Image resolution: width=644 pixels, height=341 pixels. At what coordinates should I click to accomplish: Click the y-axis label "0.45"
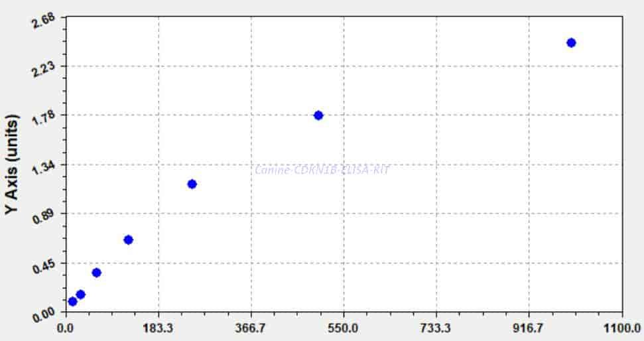point(42,267)
